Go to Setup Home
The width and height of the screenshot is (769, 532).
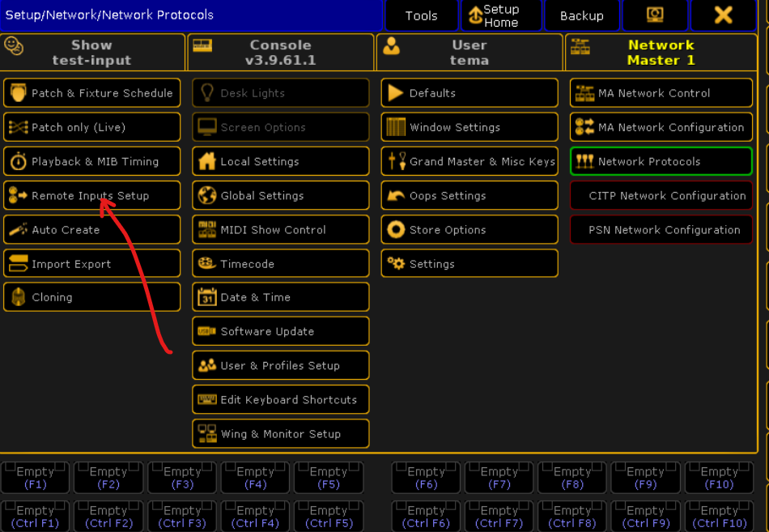point(501,15)
